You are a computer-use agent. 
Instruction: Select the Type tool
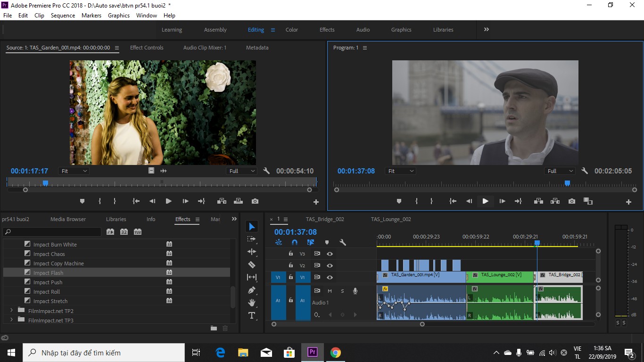[252, 315]
